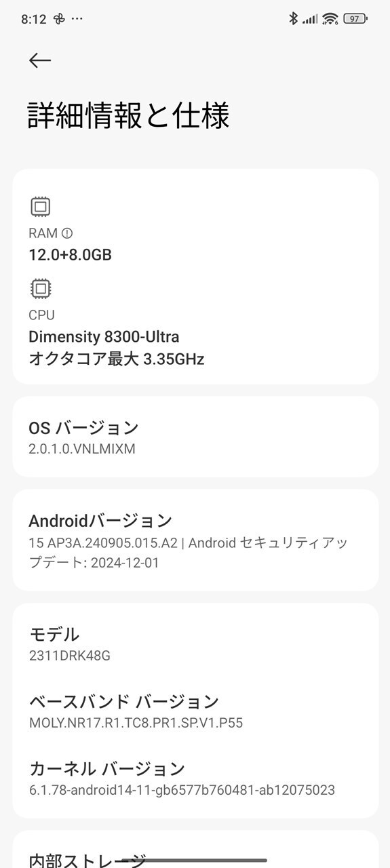The width and height of the screenshot is (390, 868).
Task: Tap the back arrow icon
Action: tap(40, 60)
